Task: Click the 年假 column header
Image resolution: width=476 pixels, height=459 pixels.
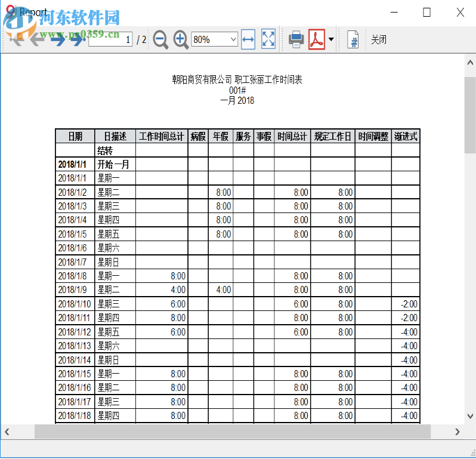Action: click(220, 136)
